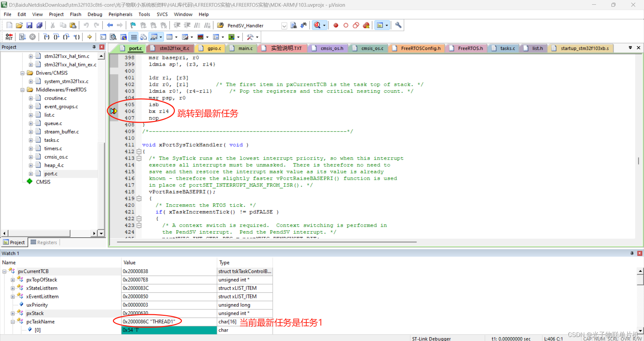Viewport: 644px width, 341px height.
Task: Click Run to Cursor Line icon
Action: (x=77, y=37)
